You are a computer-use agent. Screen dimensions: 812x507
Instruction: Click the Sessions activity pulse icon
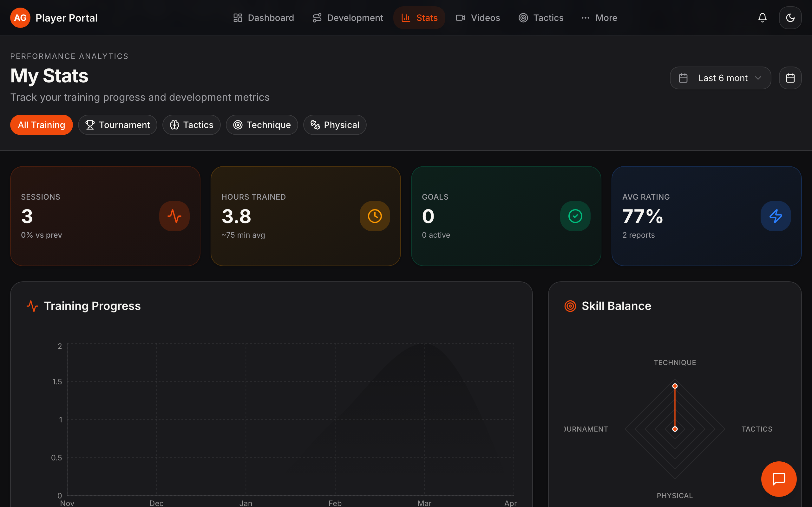pyautogui.click(x=174, y=216)
